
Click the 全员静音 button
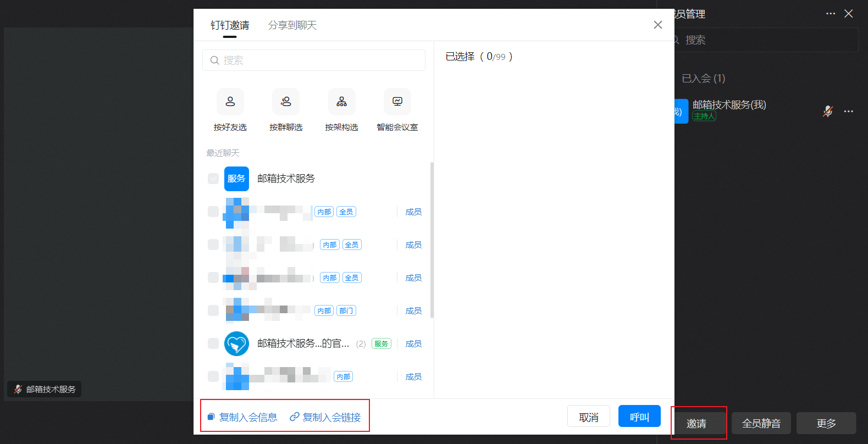coord(761,424)
